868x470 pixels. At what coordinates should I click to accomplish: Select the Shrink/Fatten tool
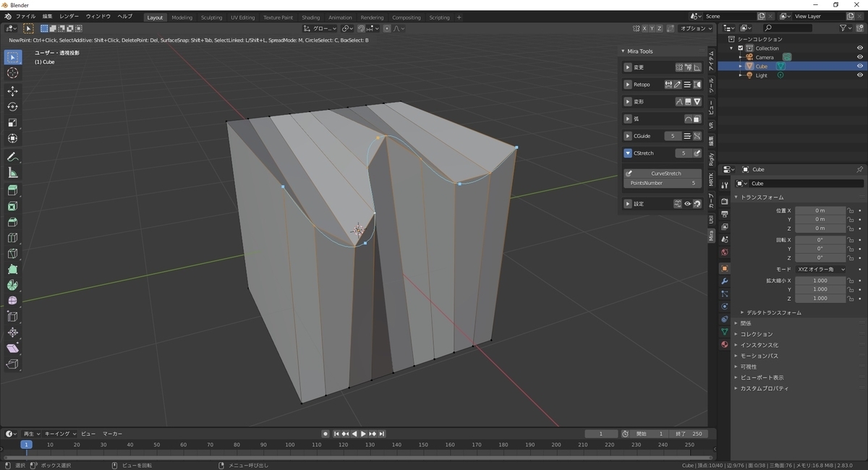[12, 333]
